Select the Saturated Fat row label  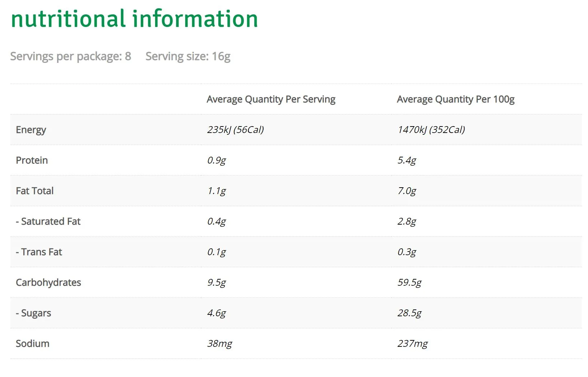pyautogui.click(x=48, y=221)
